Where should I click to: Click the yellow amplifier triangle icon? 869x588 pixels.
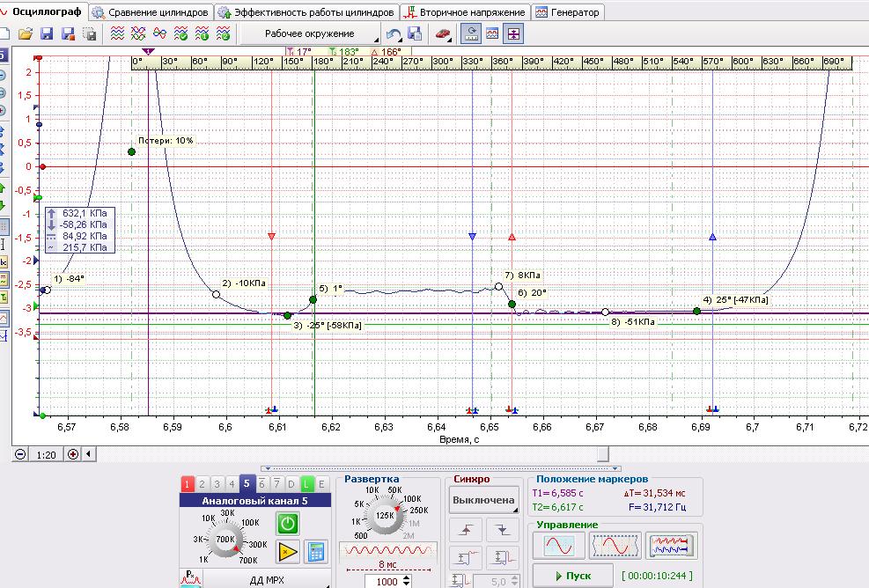288,551
